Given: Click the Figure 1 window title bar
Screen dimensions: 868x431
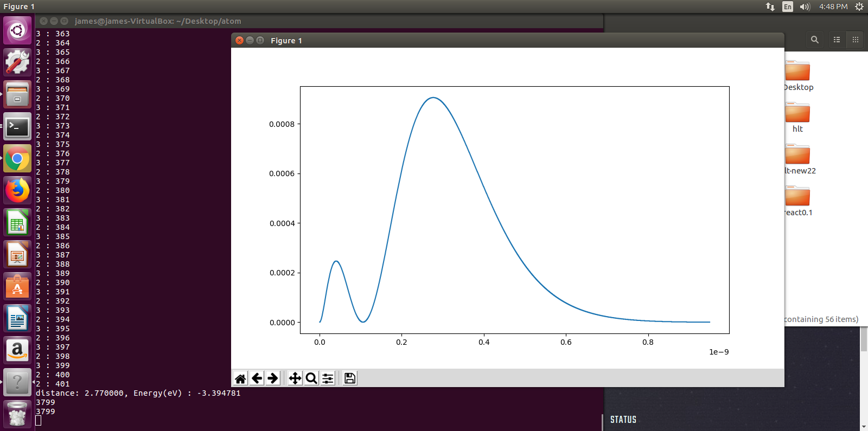Looking at the screenshot, I should tap(507, 40).
